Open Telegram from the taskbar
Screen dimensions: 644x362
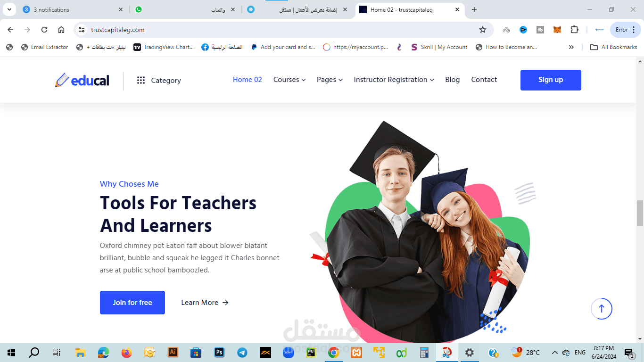coord(242,352)
